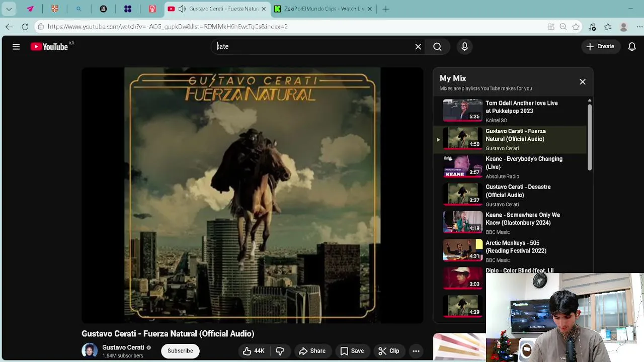Click the Create button
This screenshot has height=362, width=644.
pyautogui.click(x=600, y=47)
